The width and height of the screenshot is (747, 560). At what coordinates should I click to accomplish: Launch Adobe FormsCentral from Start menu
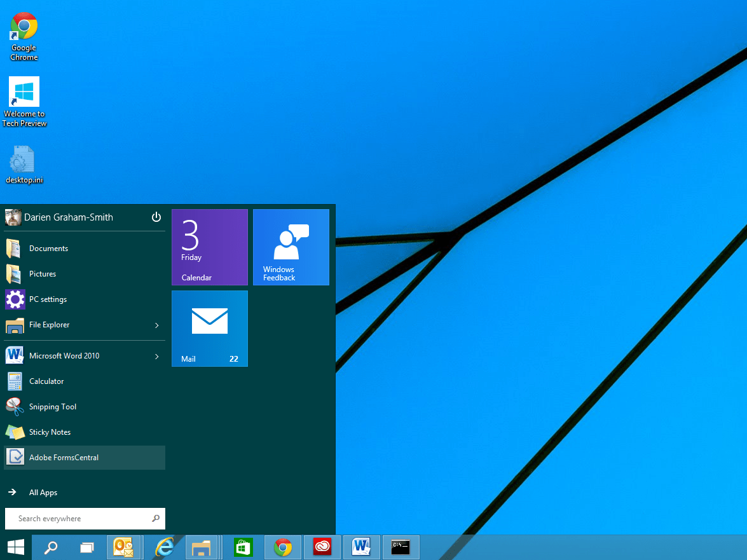click(x=85, y=458)
